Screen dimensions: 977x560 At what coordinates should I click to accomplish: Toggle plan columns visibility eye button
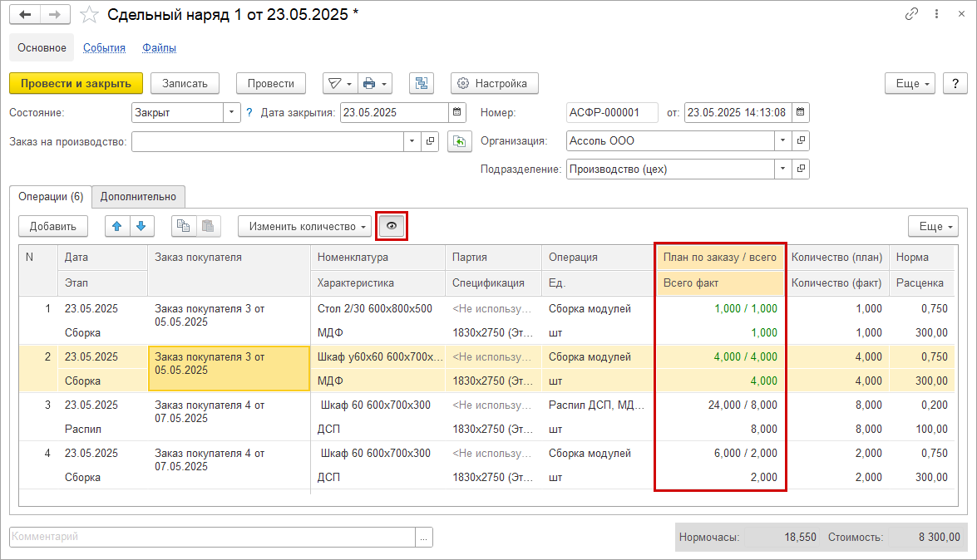click(392, 226)
